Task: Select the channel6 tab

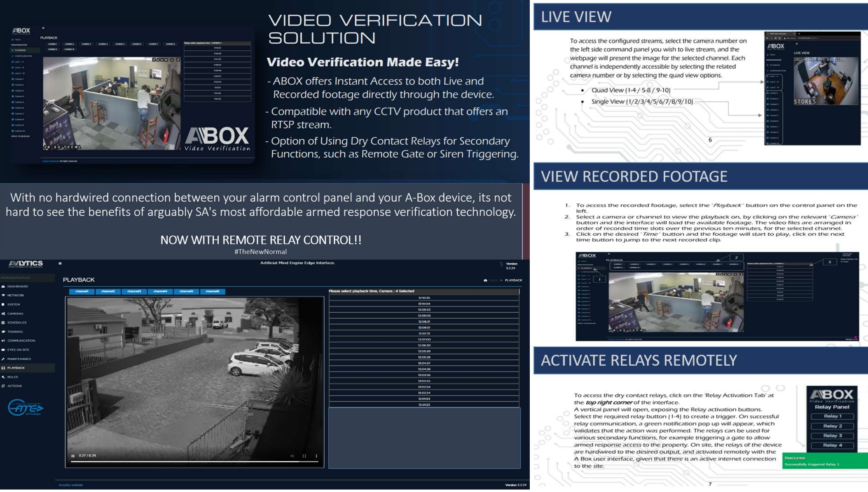Action: tap(213, 291)
